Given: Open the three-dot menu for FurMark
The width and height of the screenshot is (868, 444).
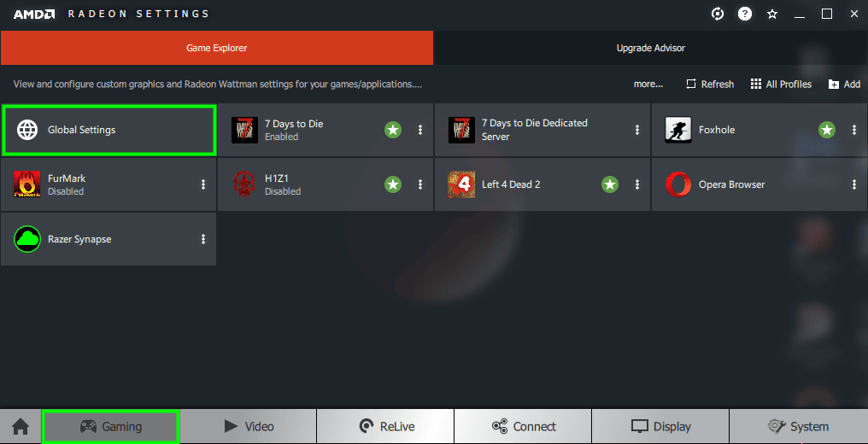Looking at the screenshot, I should point(203,184).
